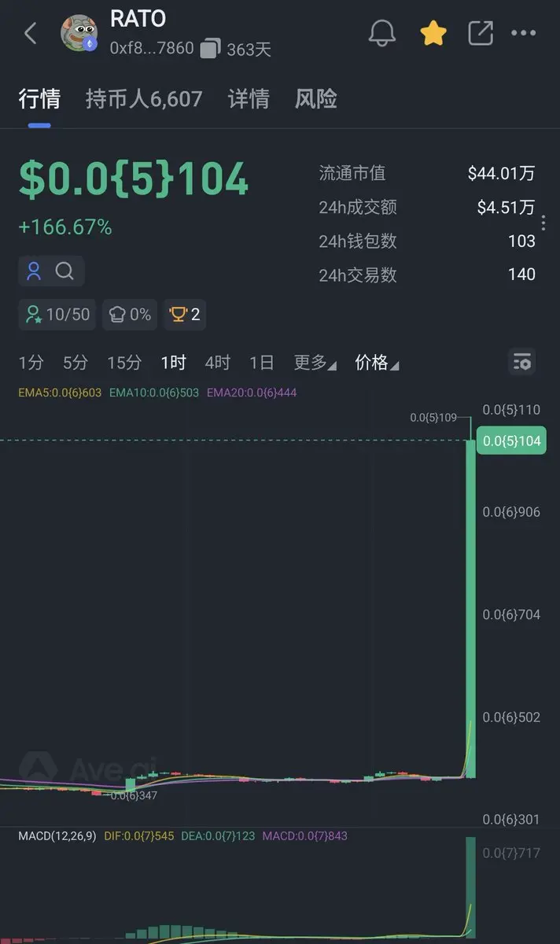Toggle the favorite star for RATO
Image resolution: width=560 pixels, height=944 pixels.
tap(433, 33)
